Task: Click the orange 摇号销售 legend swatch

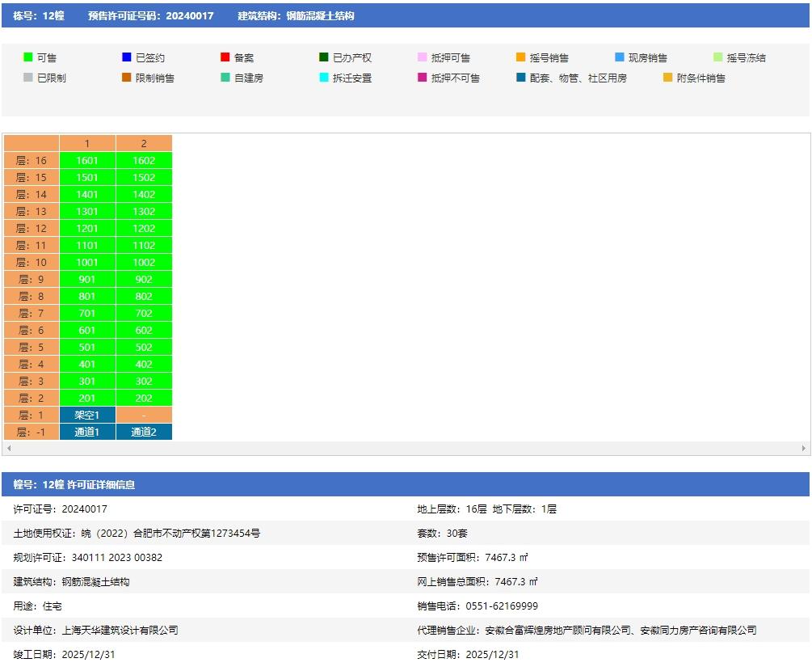Action: 520,57
